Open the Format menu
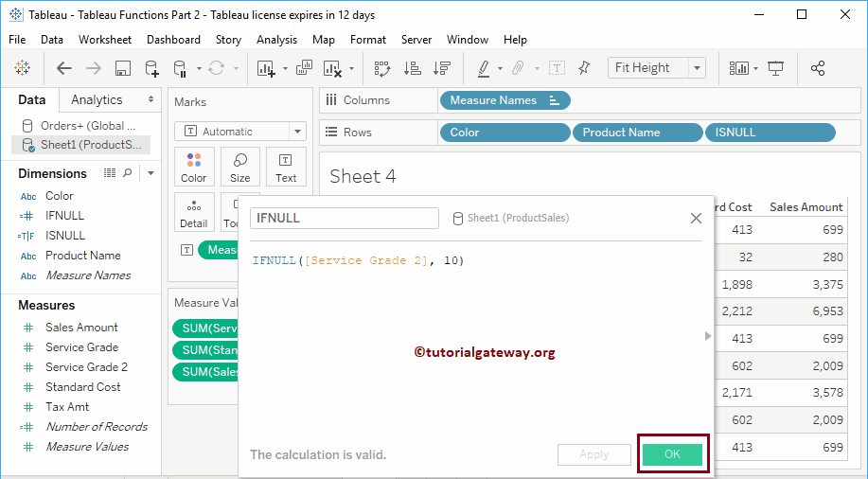 (368, 40)
